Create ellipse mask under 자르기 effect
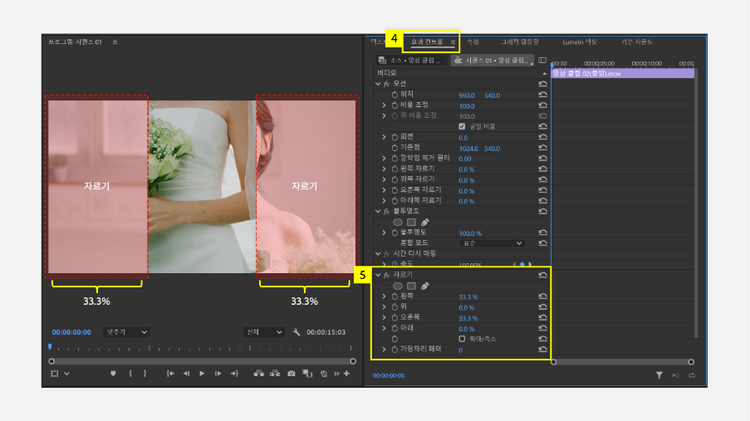The image size is (750, 421). tap(397, 286)
